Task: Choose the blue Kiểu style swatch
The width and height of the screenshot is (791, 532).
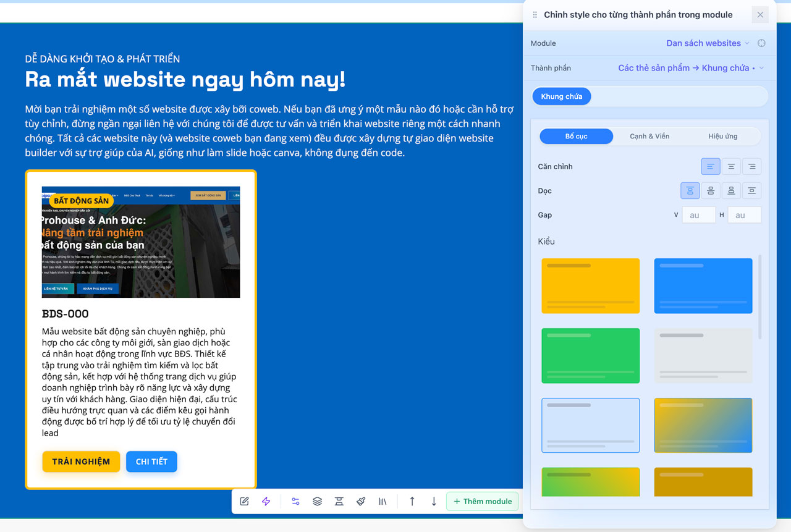Action: (703, 285)
